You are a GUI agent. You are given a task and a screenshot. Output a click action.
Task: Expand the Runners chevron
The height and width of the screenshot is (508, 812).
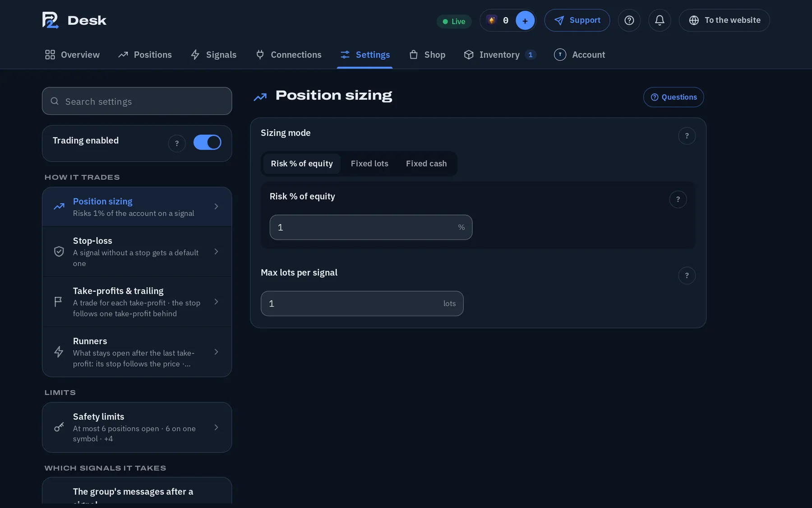pyautogui.click(x=217, y=352)
